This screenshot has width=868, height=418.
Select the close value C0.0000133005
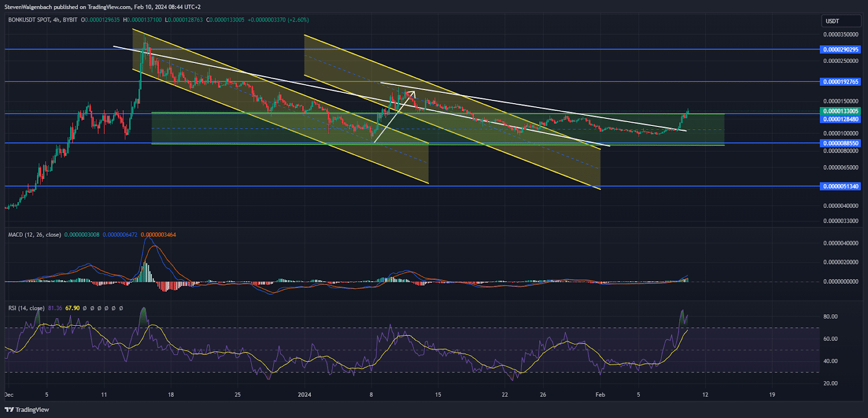tap(225, 20)
